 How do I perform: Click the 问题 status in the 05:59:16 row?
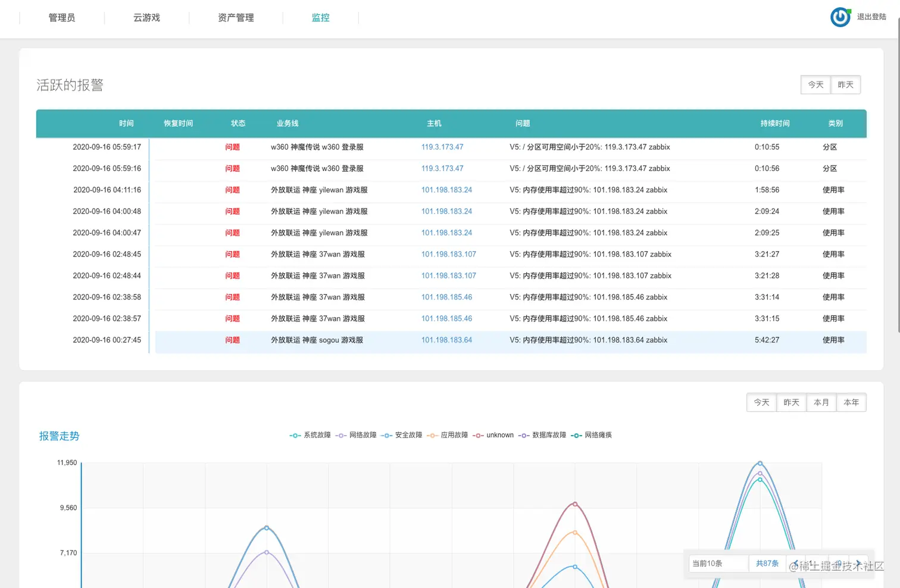point(232,168)
